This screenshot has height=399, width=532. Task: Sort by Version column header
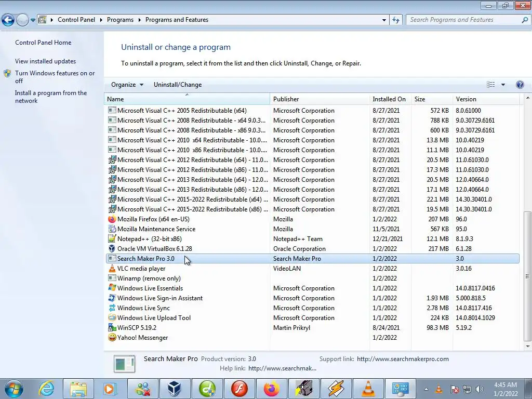point(486,99)
